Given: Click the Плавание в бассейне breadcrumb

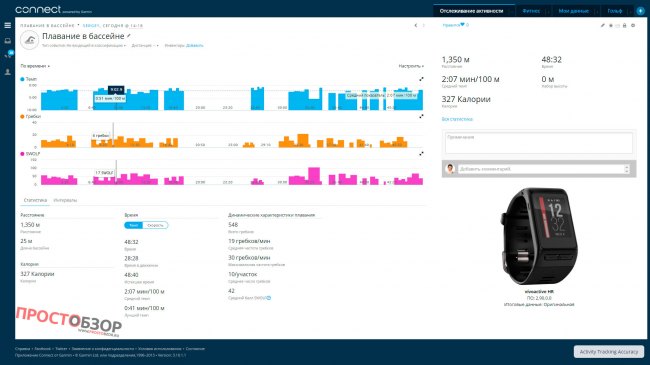Looking at the screenshot, I should click(x=47, y=25).
